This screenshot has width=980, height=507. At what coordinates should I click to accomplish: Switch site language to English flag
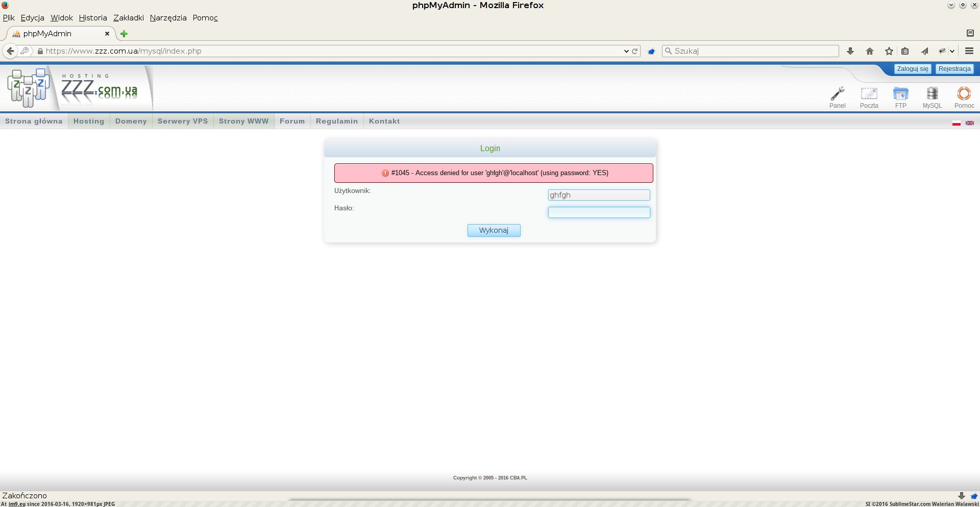click(970, 123)
